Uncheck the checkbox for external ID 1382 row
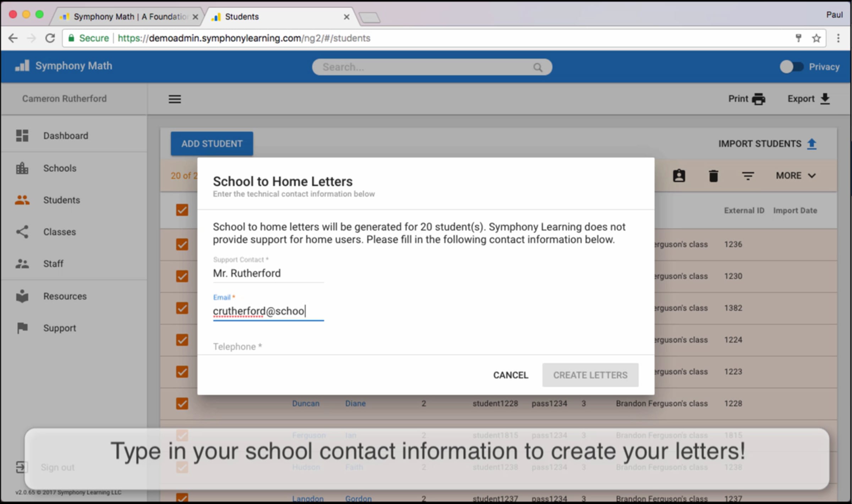852x504 pixels. click(182, 308)
